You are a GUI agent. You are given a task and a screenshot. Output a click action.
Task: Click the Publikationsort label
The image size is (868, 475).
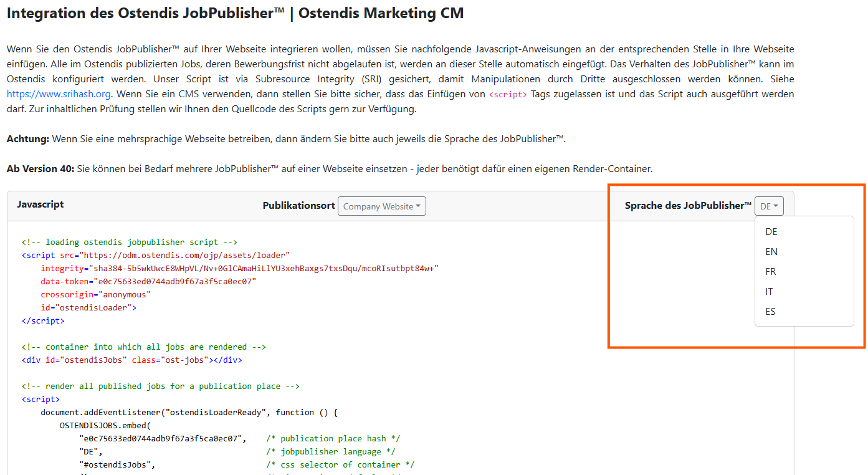(x=298, y=206)
